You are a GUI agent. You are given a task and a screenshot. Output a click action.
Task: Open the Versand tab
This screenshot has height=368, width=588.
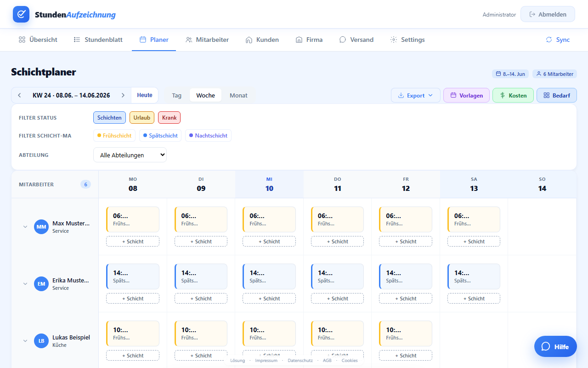pyautogui.click(x=356, y=40)
